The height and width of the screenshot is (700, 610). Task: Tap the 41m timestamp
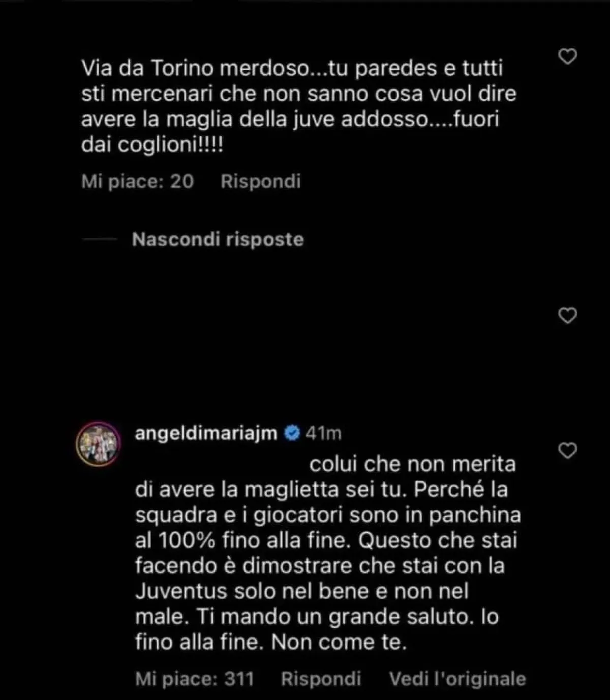point(323,434)
